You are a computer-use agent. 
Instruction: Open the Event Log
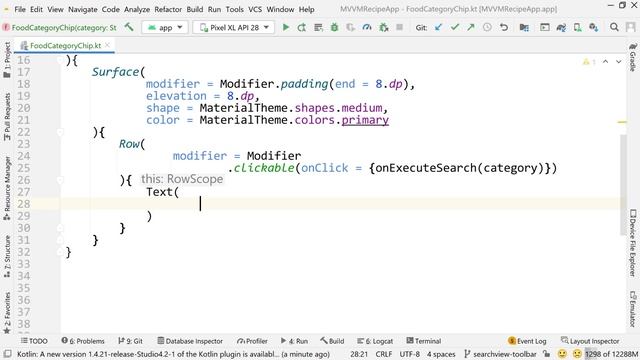(527, 341)
